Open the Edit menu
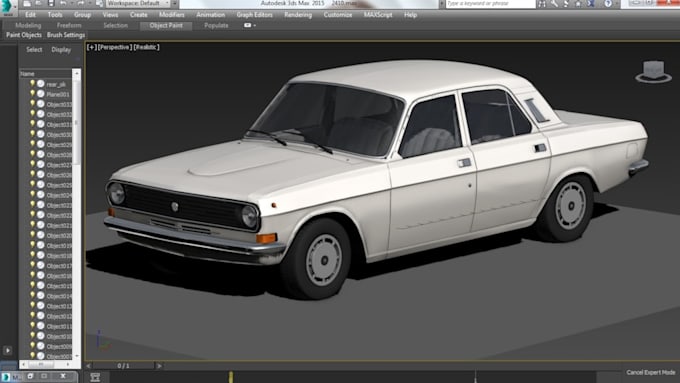 (x=30, y=15)
